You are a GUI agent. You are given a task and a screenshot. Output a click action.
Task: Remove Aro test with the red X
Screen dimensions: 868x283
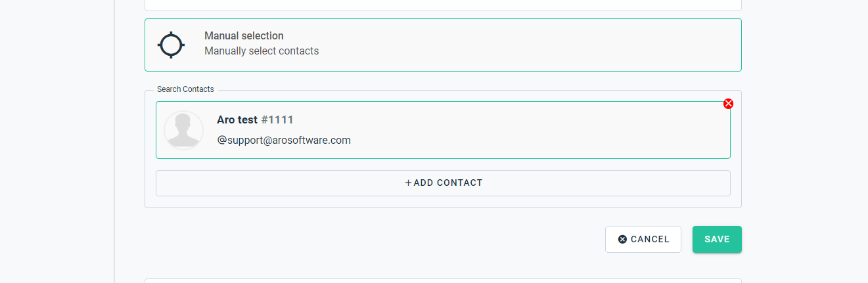728,104
